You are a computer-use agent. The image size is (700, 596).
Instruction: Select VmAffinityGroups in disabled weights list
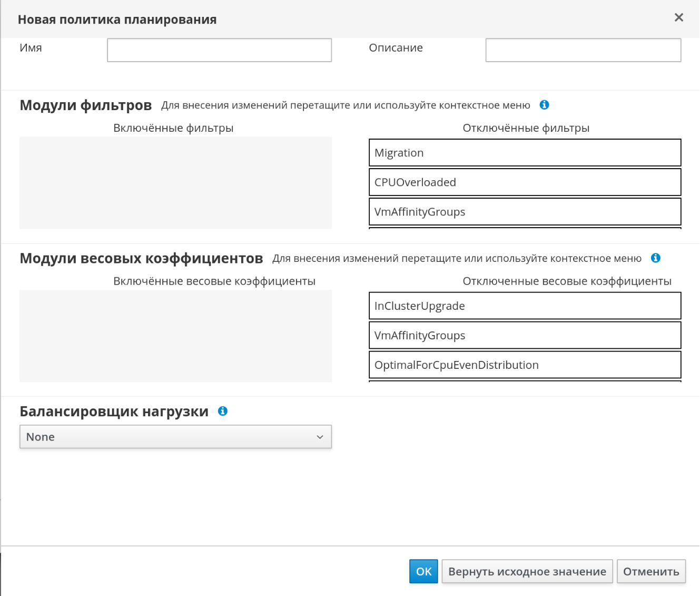(x=525, y=336)
